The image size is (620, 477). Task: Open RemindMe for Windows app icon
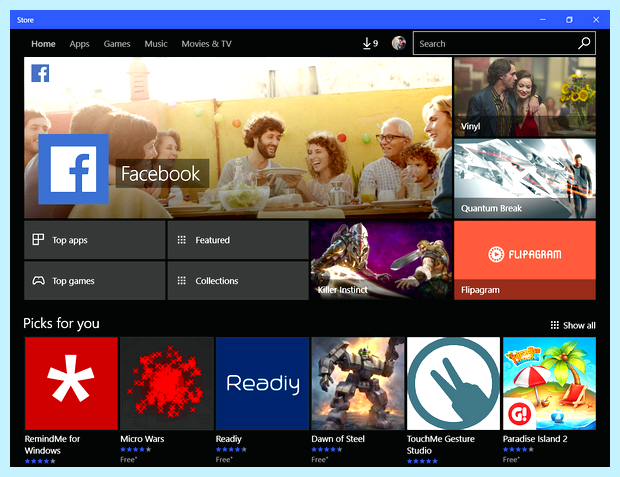(71, 383)
